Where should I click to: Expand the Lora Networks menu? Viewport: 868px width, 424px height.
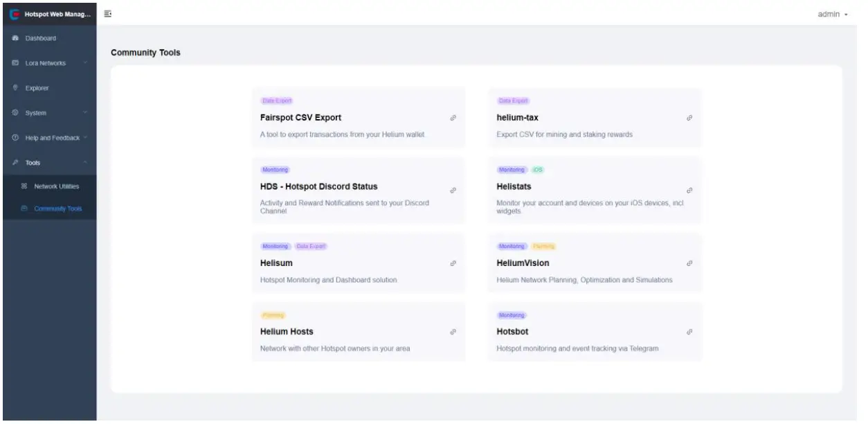48,64
